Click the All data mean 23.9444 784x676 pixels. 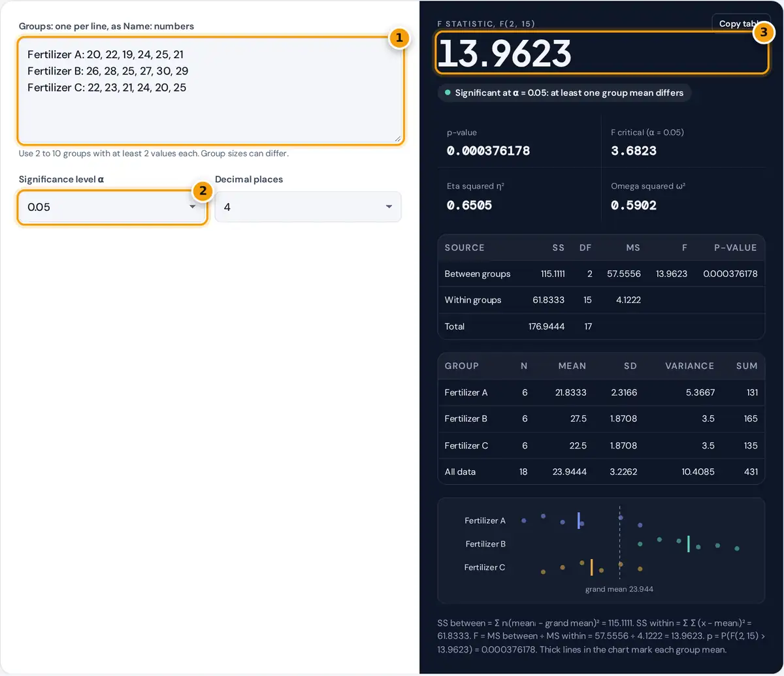click(570, 472)
